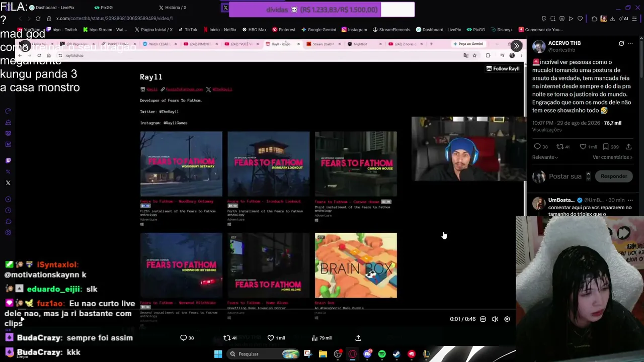This screenshot has height=362, width=644.
Task: Open the Conversor de You... bookmark
Action: [541, 30]
